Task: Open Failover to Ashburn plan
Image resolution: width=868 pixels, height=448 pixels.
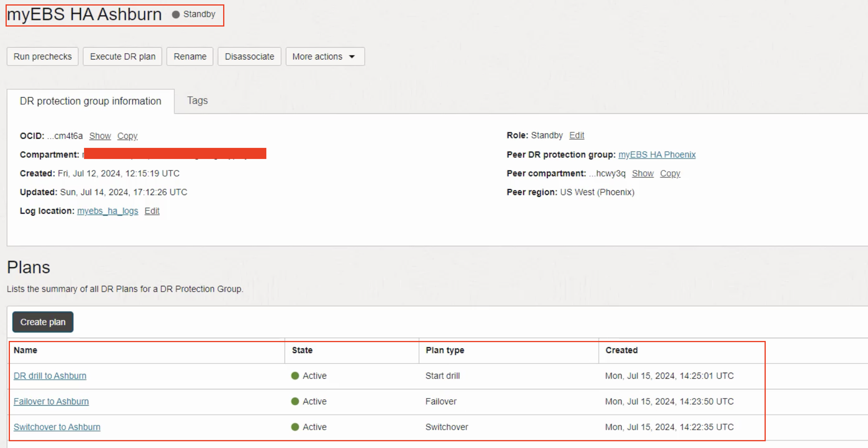Action: (51, 402)
